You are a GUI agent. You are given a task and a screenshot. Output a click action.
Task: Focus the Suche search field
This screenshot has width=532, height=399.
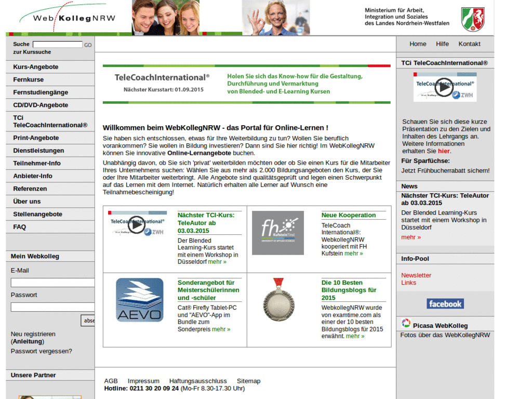[x=57, y=45]
